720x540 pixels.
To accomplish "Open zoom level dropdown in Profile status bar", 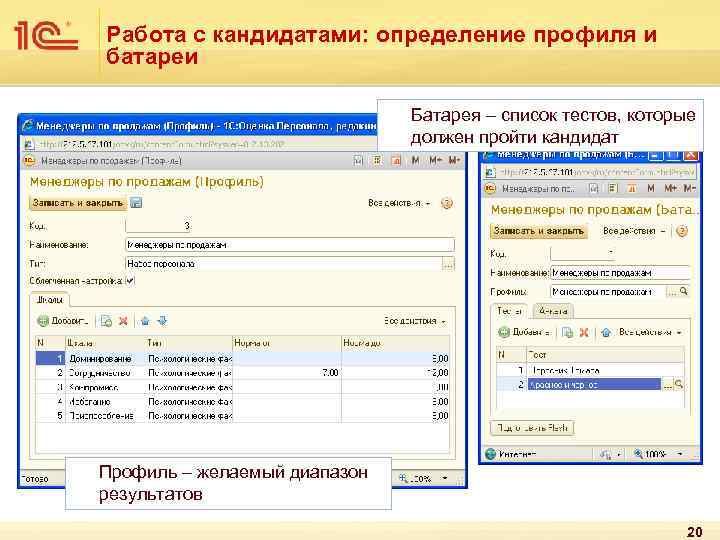I will (x=444, y=478).
